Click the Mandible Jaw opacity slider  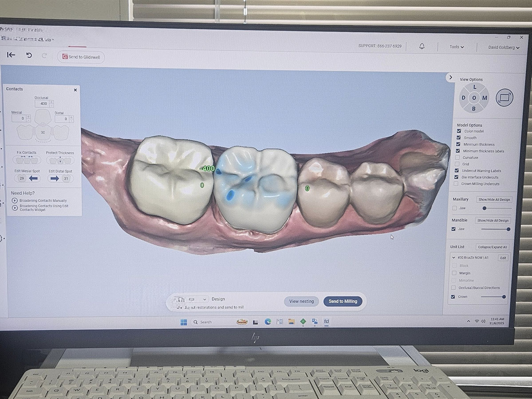[x=495, y=229]
